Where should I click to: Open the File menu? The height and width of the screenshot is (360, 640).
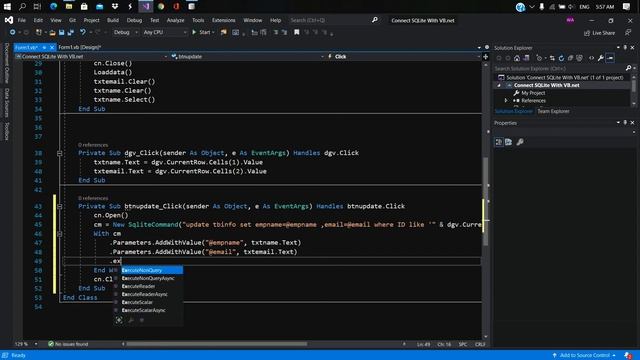(x=22, y=20)
